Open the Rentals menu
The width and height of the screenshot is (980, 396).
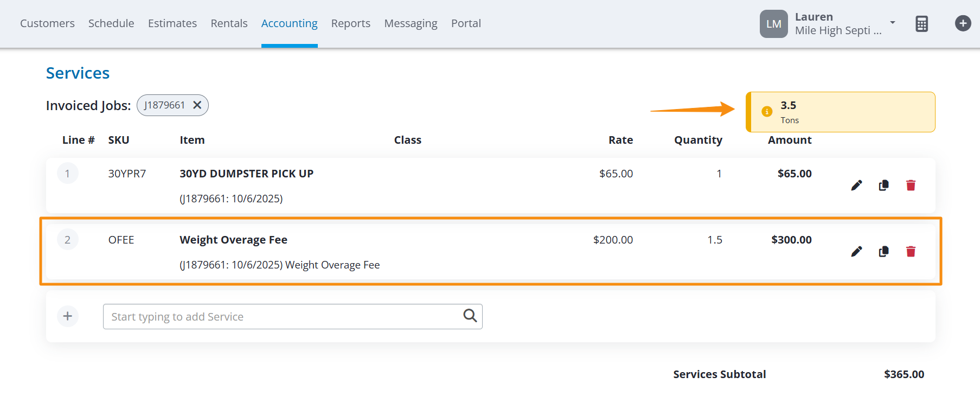click(229, 23)
